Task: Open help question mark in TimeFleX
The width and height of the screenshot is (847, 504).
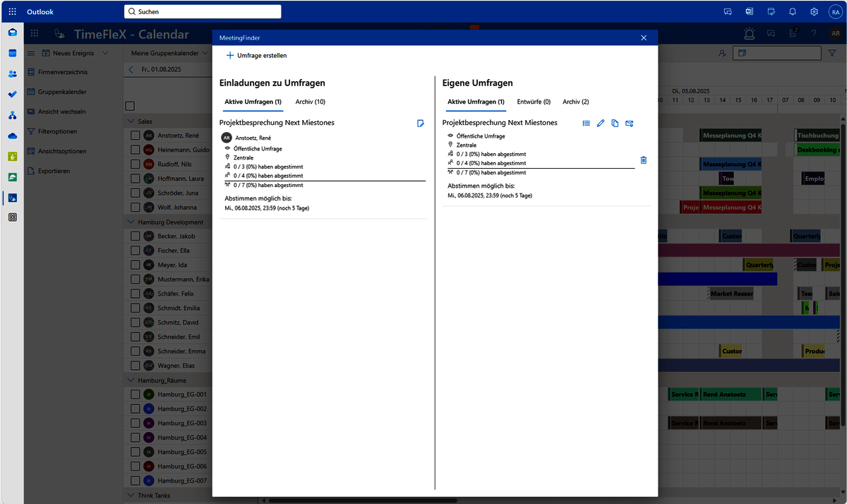Action: click(814, 34)
